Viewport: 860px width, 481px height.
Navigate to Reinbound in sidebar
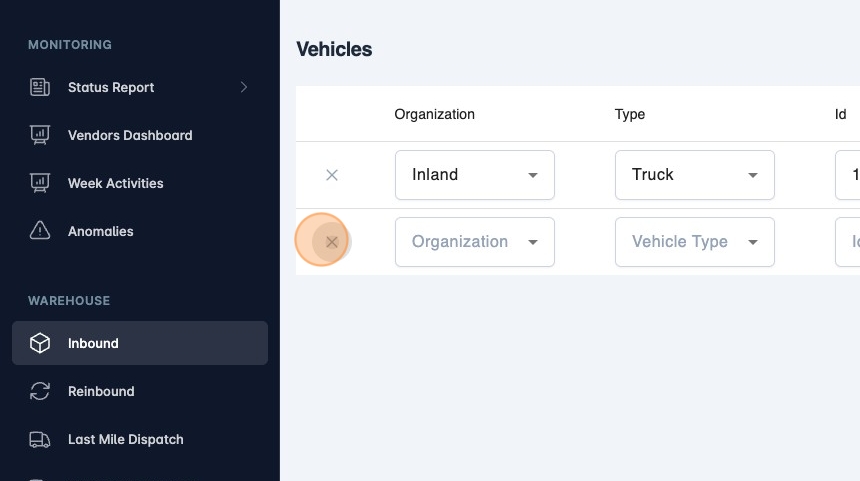click(101, 391)
